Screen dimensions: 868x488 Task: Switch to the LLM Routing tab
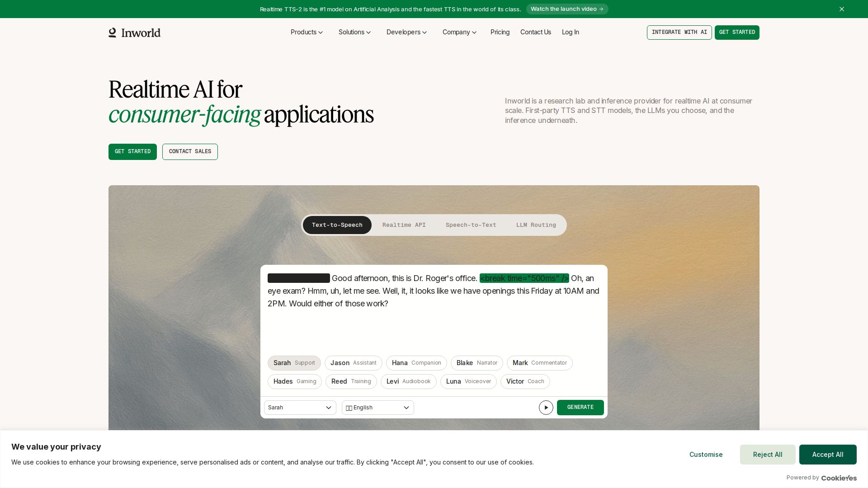(x=536, y=225)
